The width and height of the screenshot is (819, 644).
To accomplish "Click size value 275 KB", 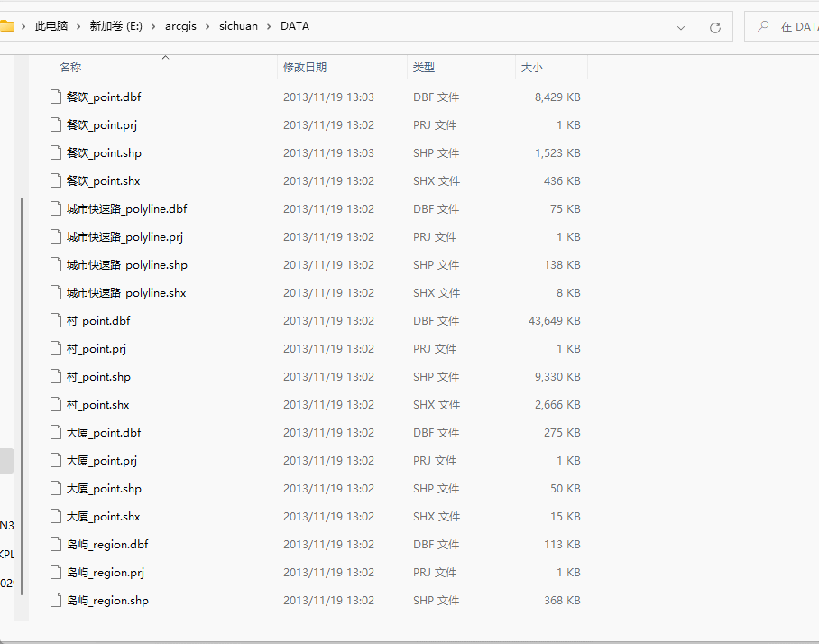I will click(x=562, y=432).
